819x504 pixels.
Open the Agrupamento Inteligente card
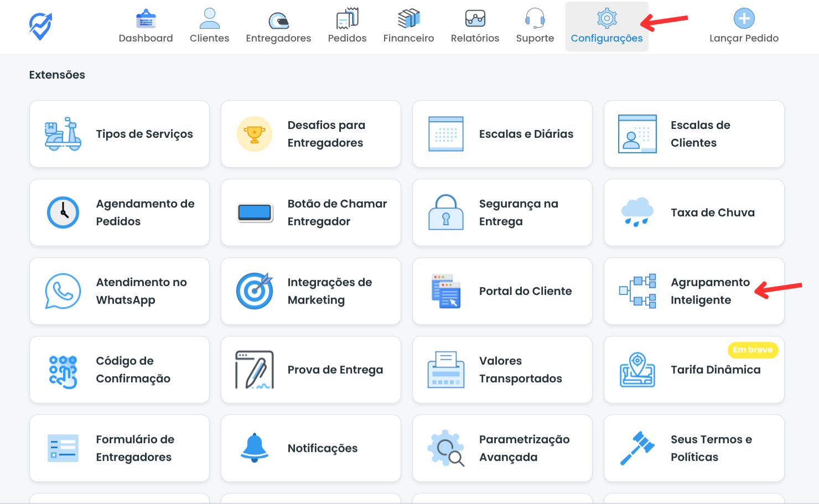(x=693, y=291)
